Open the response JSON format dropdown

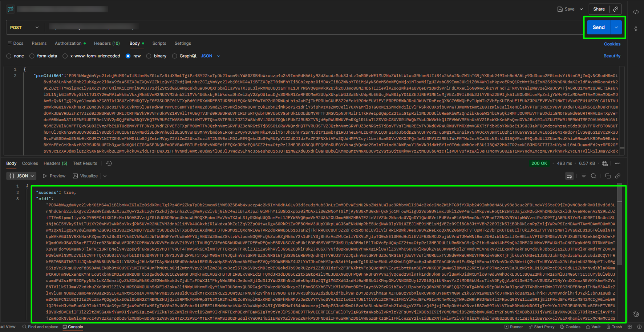coord(22,176)
